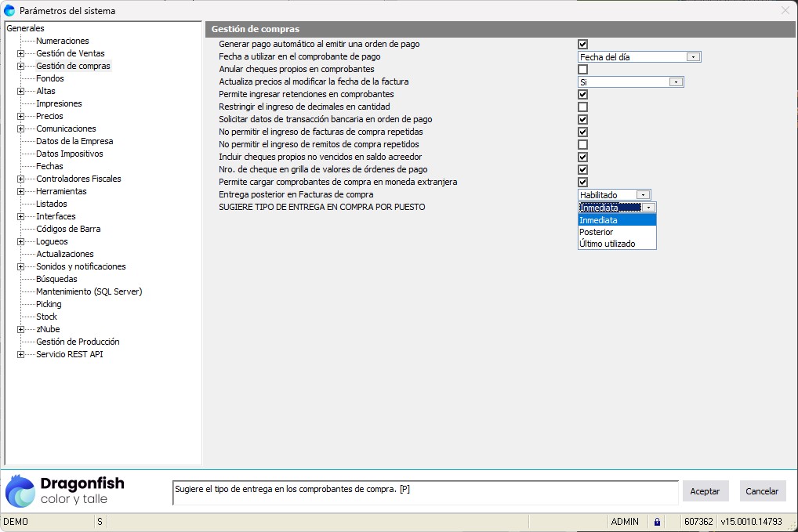
Task: Open the 'Habilitado' entrega posterior dropdown
Action: coord(643,195)
